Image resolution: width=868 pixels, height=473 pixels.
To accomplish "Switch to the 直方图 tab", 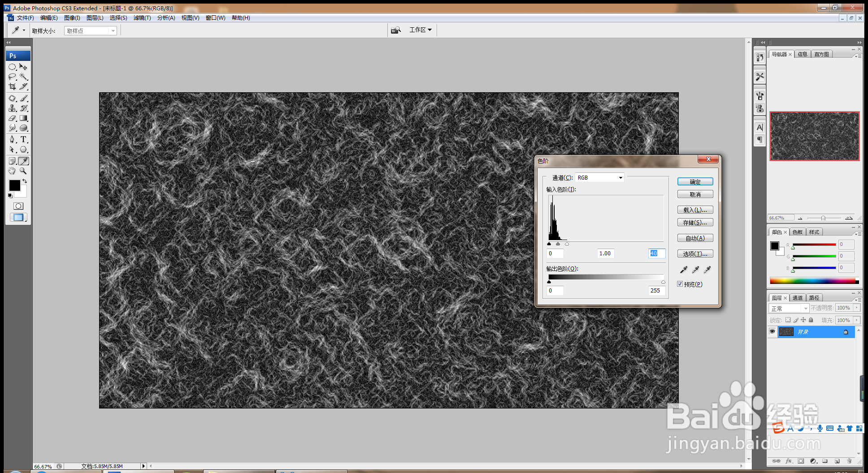I will (821, 54).
